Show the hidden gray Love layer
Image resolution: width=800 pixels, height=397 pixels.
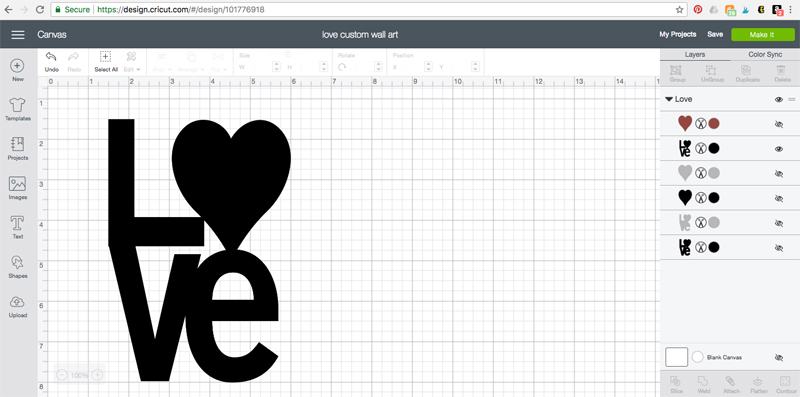(779, 223)
